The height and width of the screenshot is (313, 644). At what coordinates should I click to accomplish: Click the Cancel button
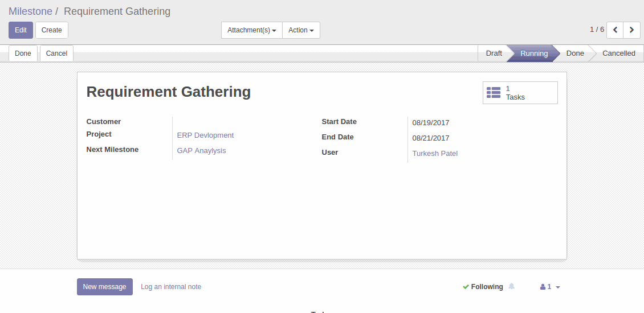tap(56, 53)
